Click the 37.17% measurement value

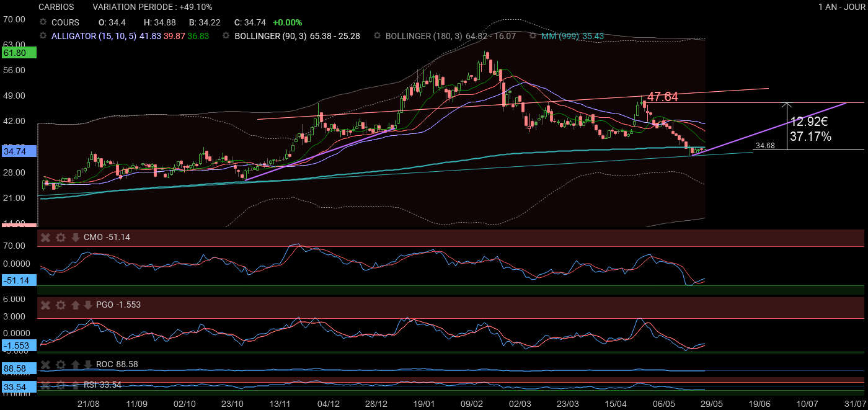pos(811,136)
